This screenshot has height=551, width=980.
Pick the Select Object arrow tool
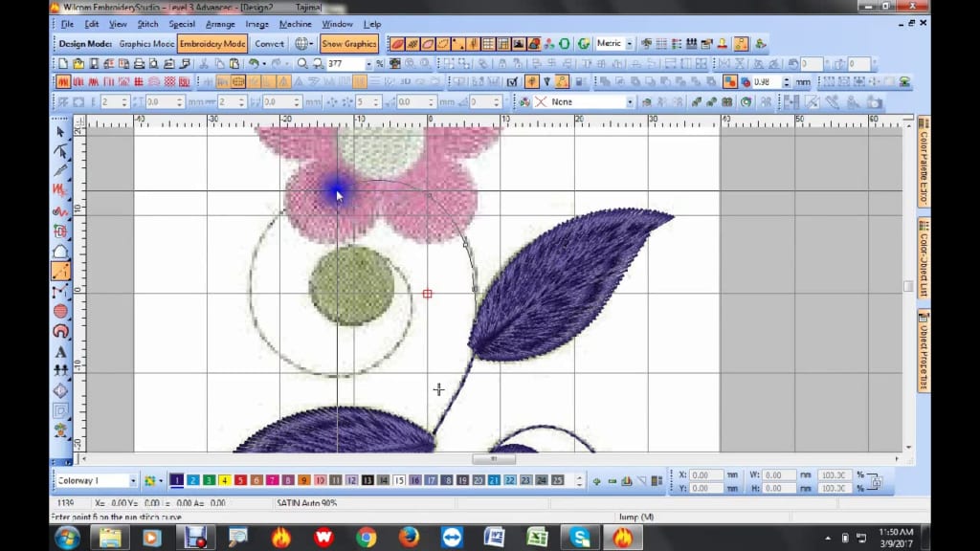tap(60, 132)
